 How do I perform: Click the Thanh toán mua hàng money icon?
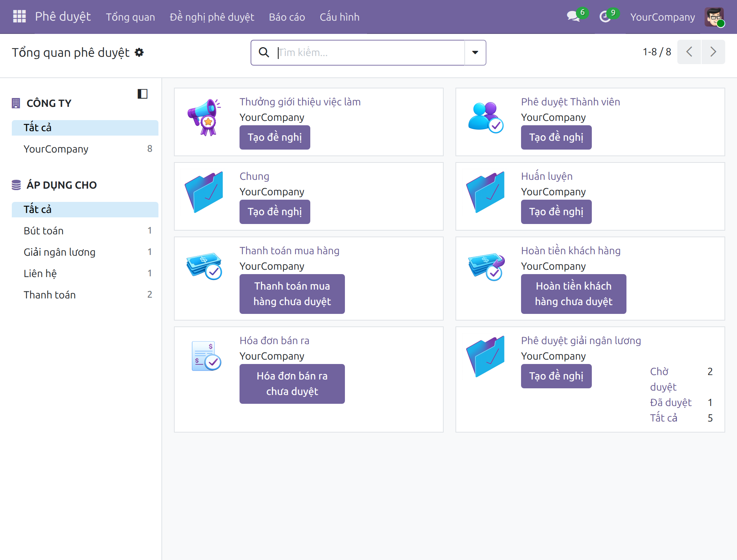click(x=205, y=266)
